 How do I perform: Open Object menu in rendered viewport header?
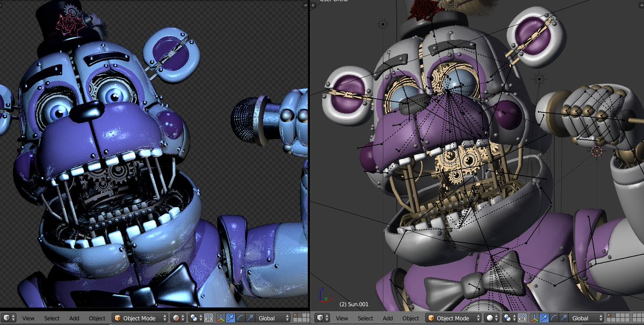[97, 318]
